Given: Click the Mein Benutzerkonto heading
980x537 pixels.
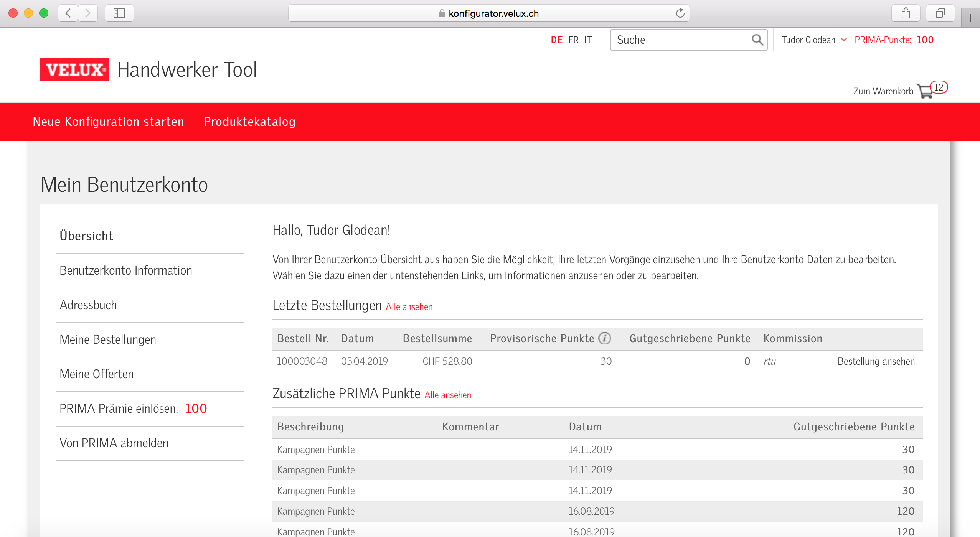Looking at the screenshot, I should point(124,184).
